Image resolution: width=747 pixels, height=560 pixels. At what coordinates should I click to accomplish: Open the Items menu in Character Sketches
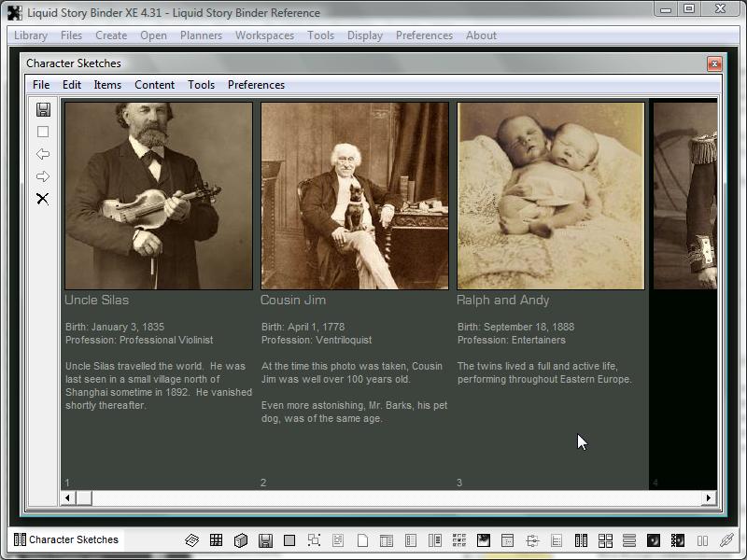coord(107,85)
